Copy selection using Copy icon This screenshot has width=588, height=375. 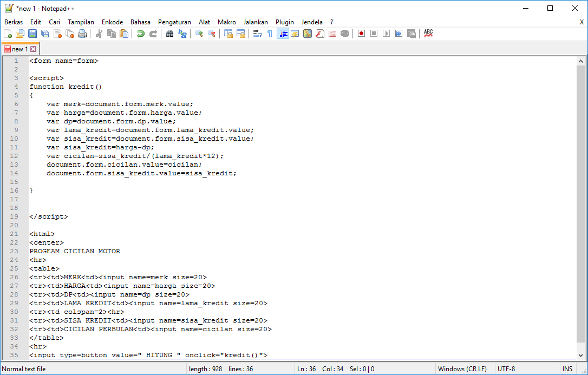click(x=112, y=34)
